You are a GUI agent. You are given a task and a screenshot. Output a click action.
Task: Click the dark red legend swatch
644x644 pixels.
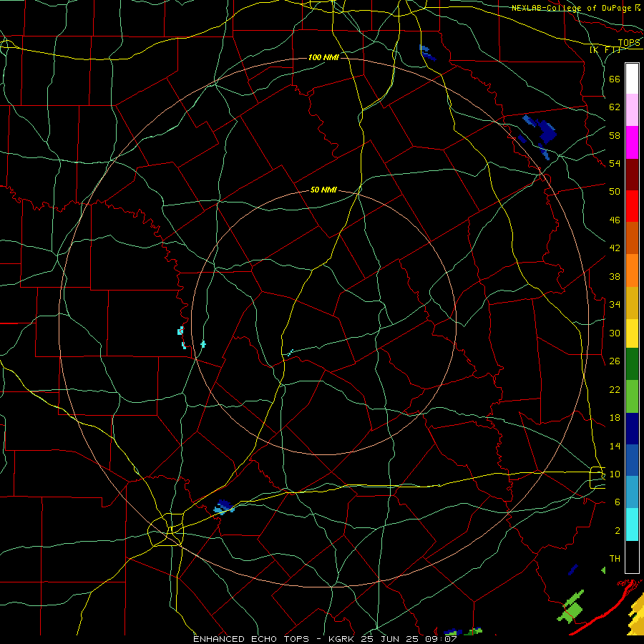[632, 175]
